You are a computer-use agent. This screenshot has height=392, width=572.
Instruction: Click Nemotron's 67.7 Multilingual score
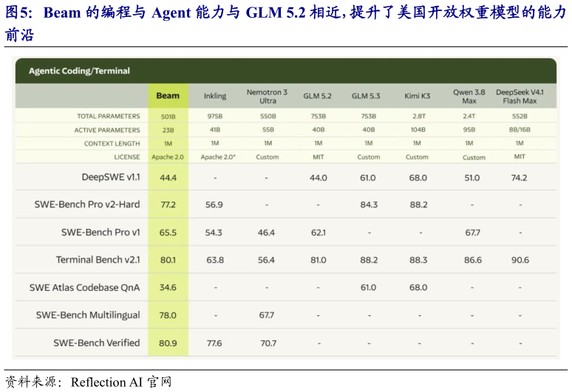[267, 315]
